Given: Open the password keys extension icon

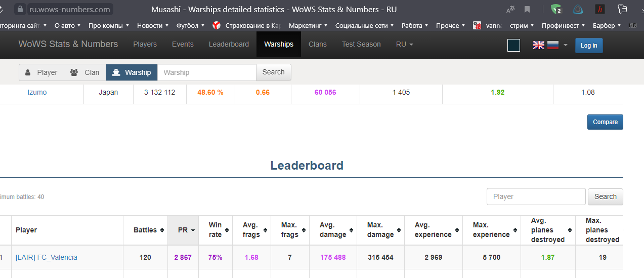Looking at the screenshot, I should [x=622, y=9].
